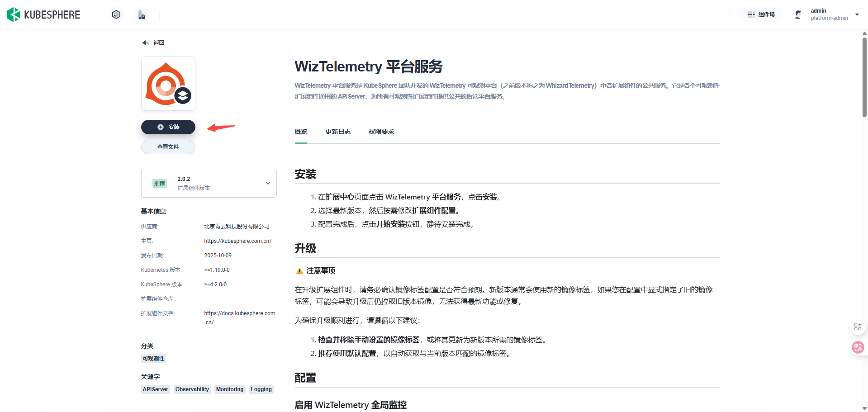Click the 可观测性 category tag
Viewport: 868px width, 412px height.
[154, 359]
